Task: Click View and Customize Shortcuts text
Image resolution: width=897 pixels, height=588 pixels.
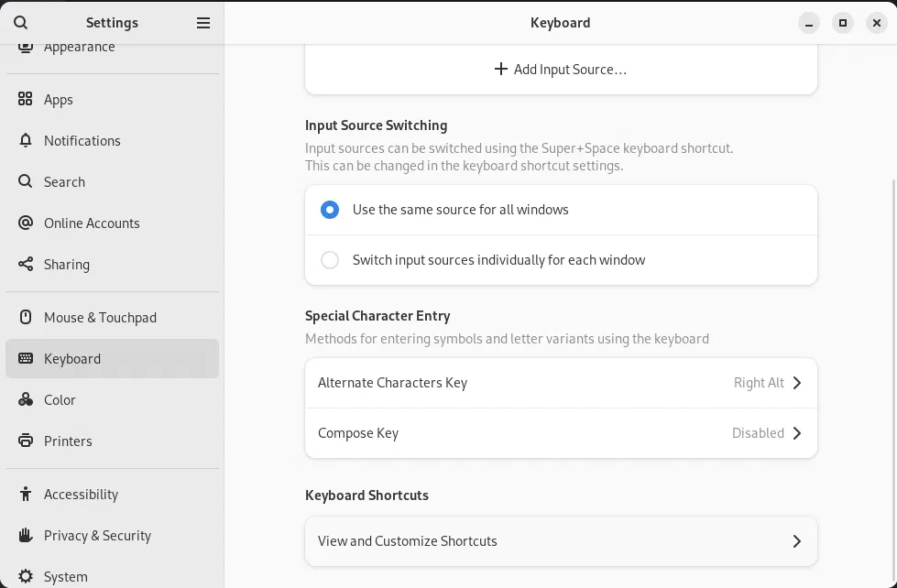Action: click(x=408, y=541)
